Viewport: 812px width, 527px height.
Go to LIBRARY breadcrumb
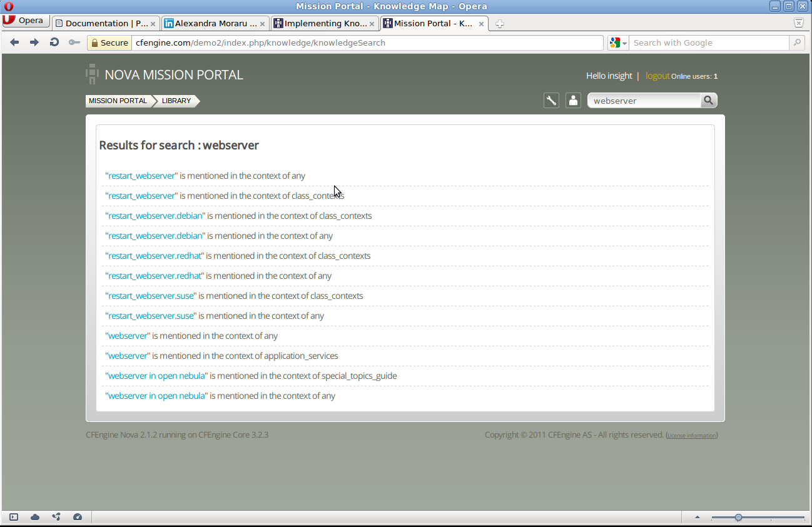176,101
